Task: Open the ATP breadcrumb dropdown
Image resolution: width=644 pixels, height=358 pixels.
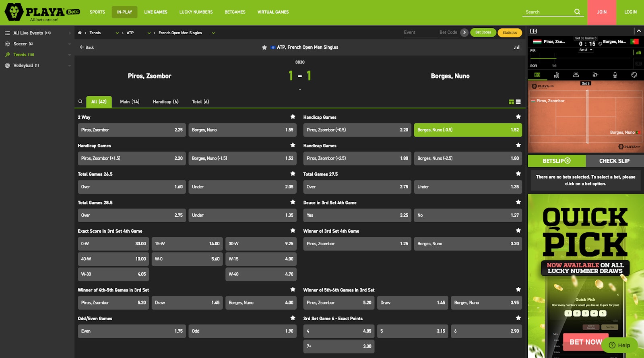Action: click(149, 33)
